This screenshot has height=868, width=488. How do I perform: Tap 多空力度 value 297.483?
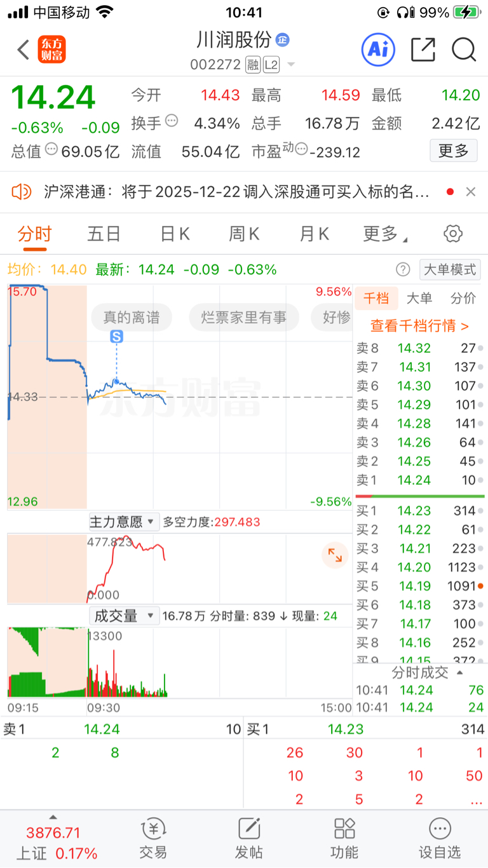coord(238,522)
